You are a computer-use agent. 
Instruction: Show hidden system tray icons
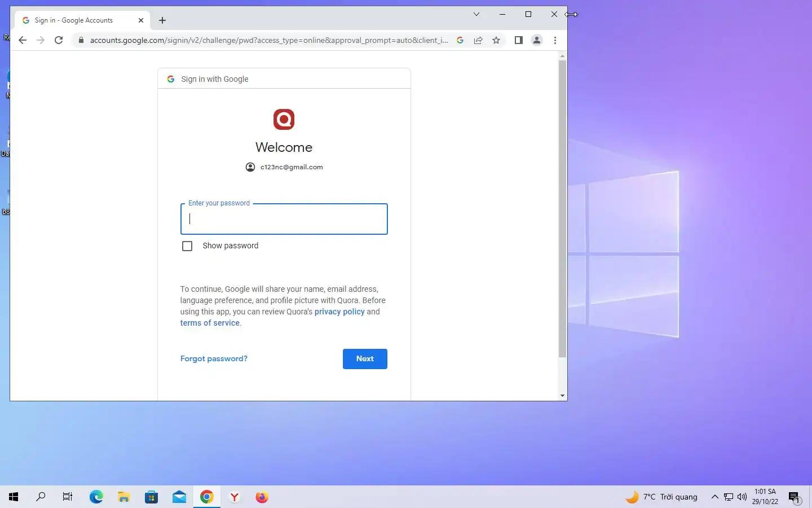714,497
